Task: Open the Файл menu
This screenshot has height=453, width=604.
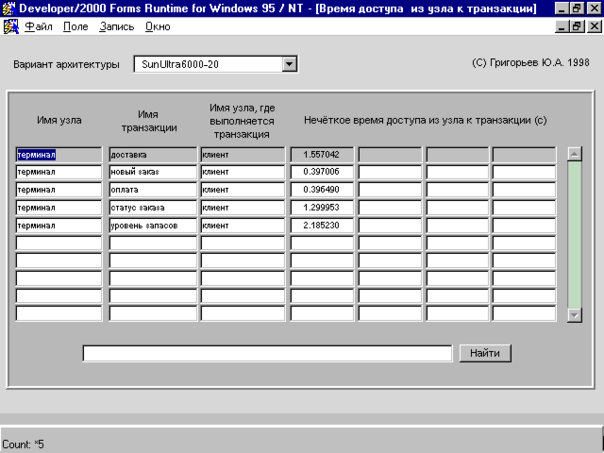Action: click(x=38, y=27)
